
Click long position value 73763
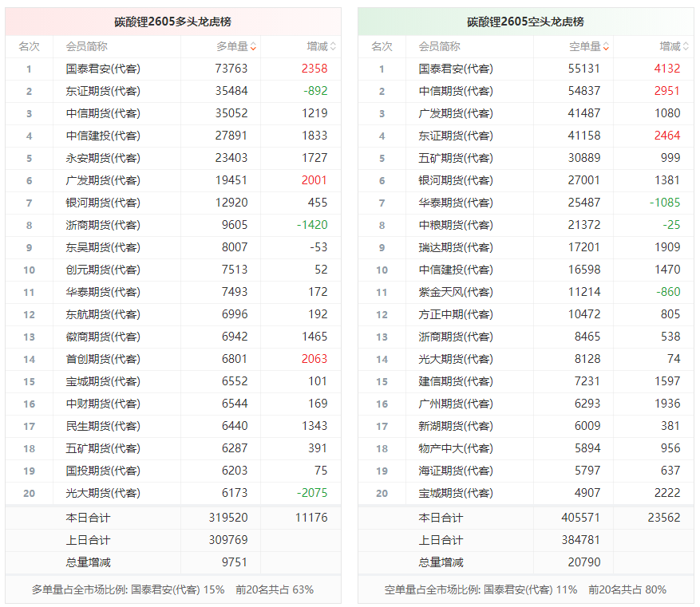pos(231,69)
